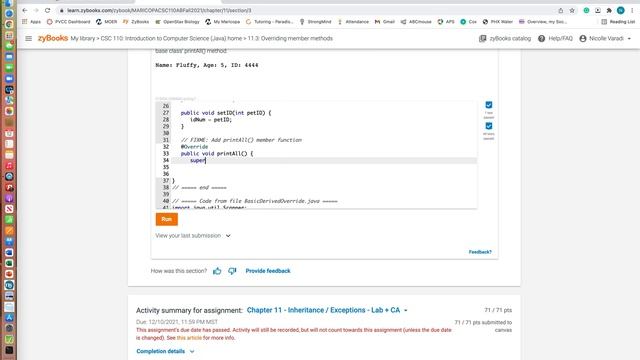Open the Reading List panel
Viewport: 640px width, 360px height.
(x=618, y=22)
